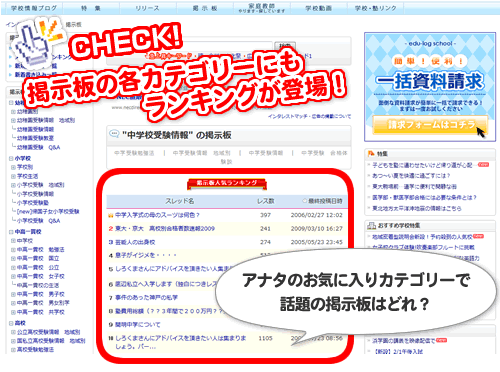
Task: Open the 学校・塾リンク navigation tab
Action: tap(375, 8)
